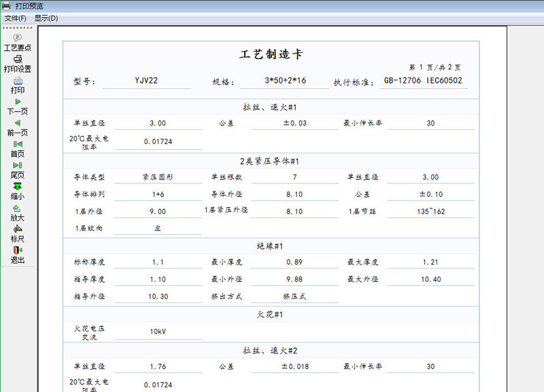
Task: Select the minimum diameter value 9.88
Action: click(x=294, y=279)
